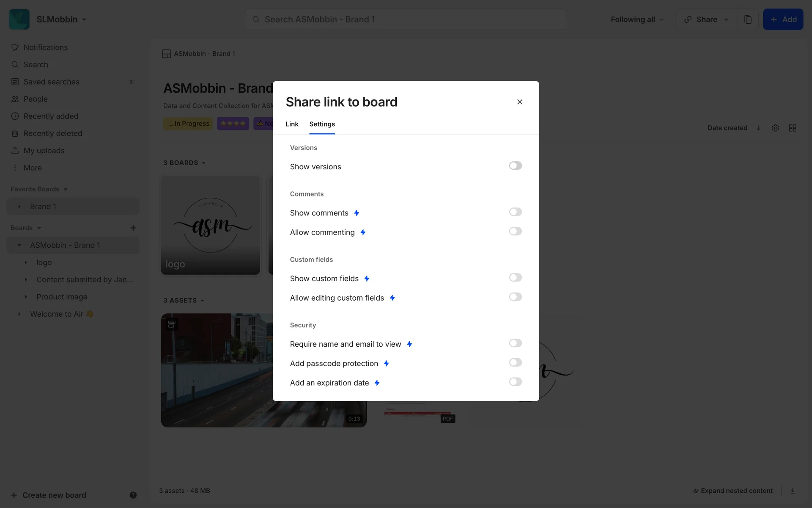Enable the Show versions toggle

(x=515, y=166)
